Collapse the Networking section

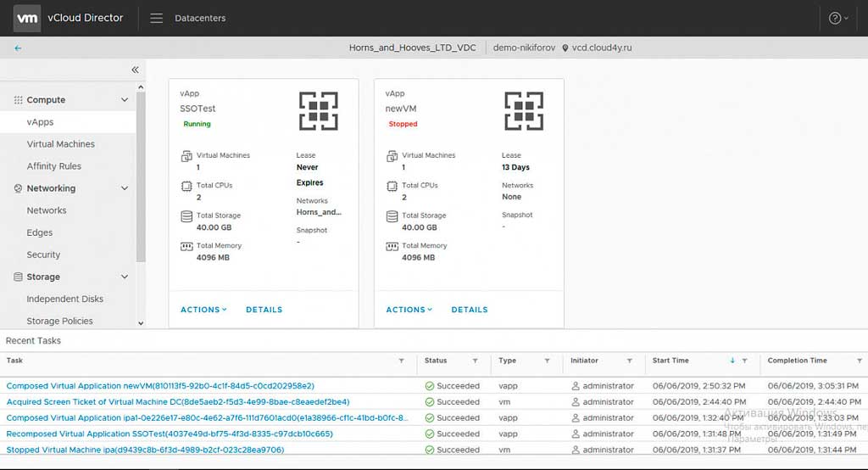[125, 188]
